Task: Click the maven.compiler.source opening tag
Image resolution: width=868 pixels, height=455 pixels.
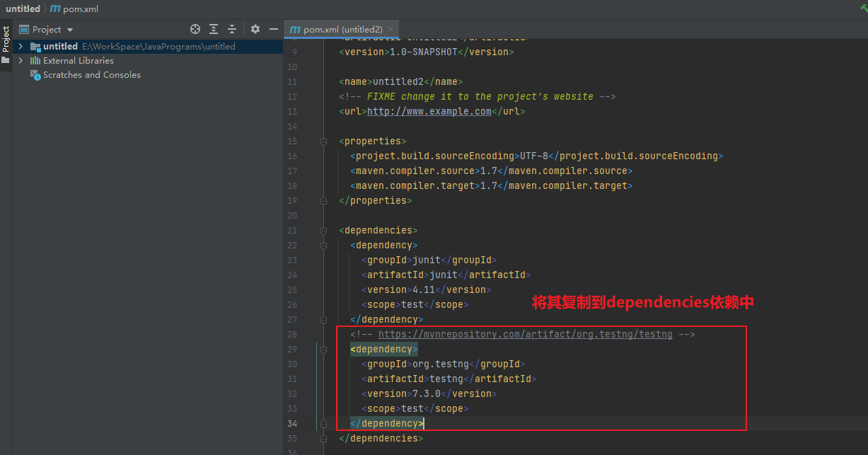Action: click(415, 171)
